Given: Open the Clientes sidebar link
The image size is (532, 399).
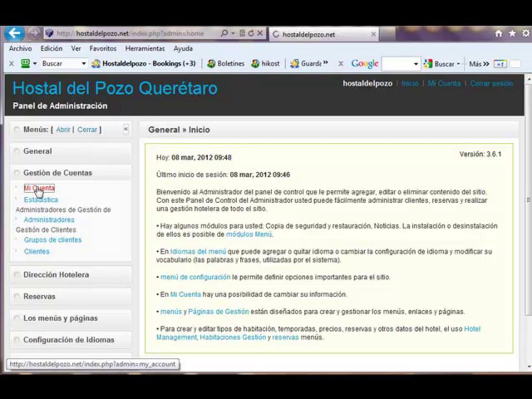Looking at the screenshot, I should click(37, 251).
